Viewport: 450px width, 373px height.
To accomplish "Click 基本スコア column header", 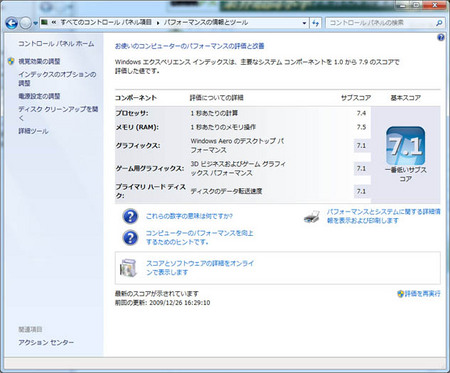I will tap(405, 98).
